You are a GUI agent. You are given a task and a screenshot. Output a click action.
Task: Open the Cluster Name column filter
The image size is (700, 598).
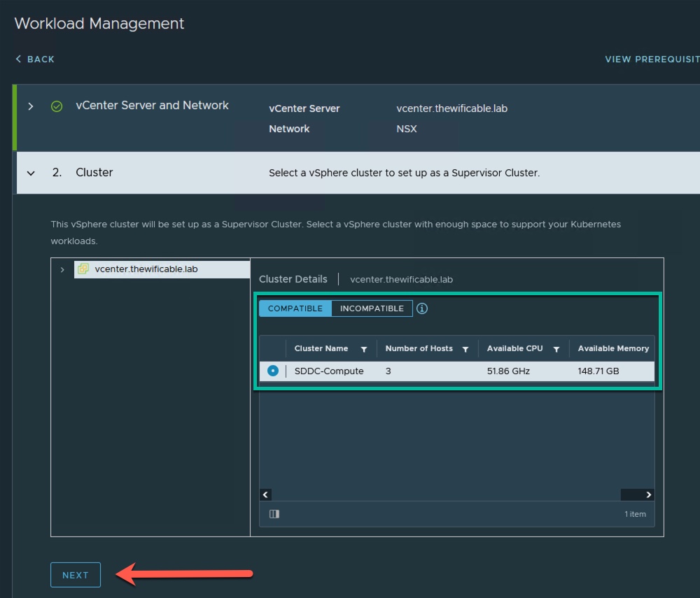364,349
